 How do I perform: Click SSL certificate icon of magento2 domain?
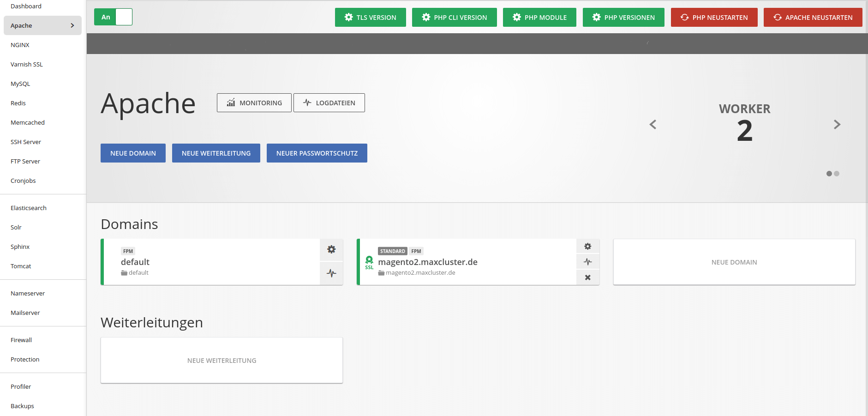pyautogui.click(x=369, y=262)
